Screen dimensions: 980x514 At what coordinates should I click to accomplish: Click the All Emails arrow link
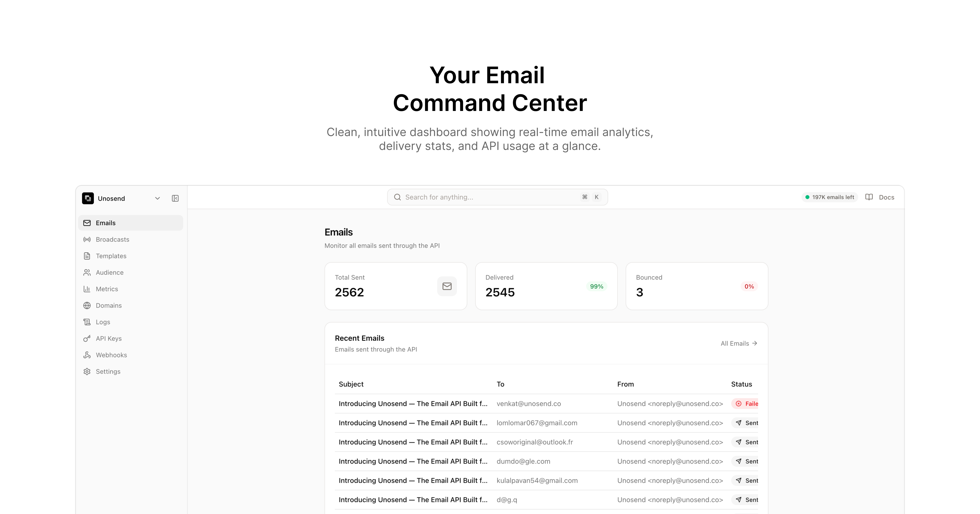(x=739, y=343)
